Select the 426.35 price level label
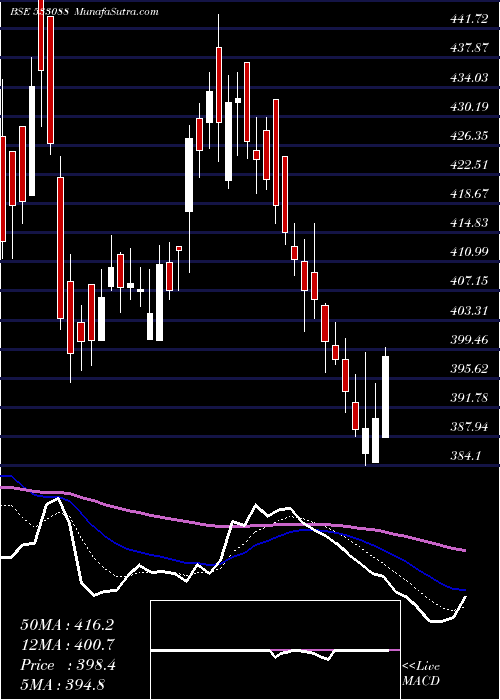 click(469, 136)
